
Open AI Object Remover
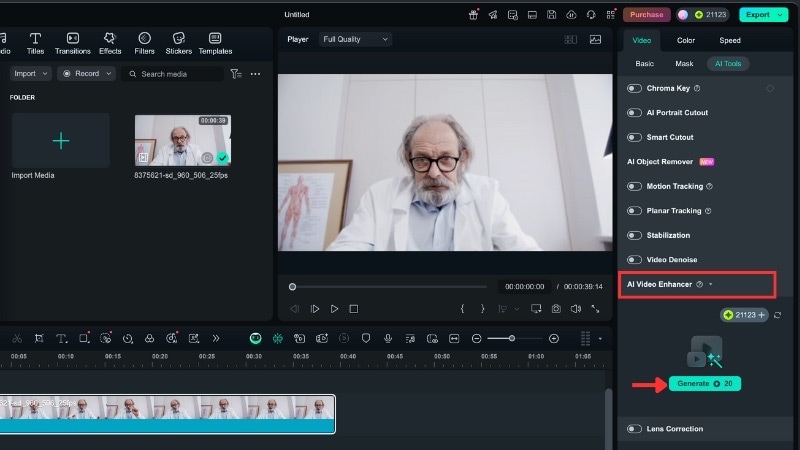pos(659,162)
